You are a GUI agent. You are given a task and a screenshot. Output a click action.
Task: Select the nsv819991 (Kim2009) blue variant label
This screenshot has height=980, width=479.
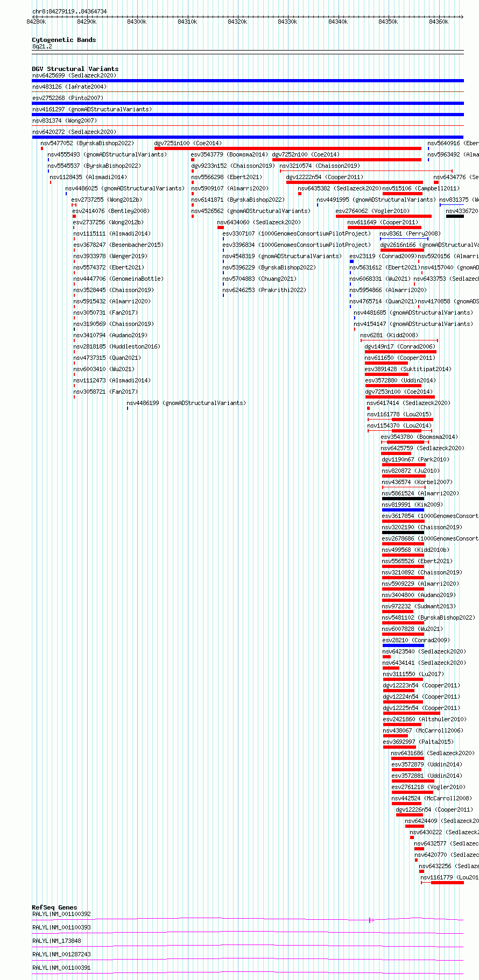412,505
